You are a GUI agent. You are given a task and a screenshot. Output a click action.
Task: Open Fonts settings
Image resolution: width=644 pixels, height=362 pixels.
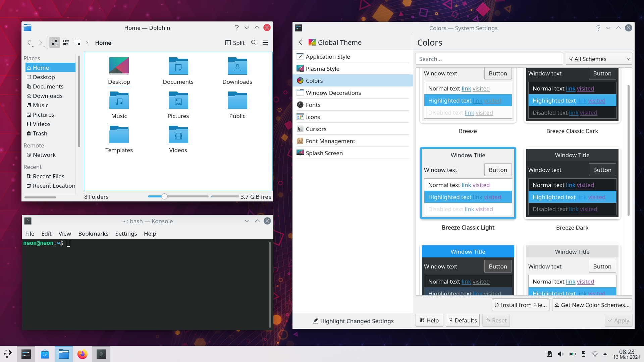353,105
